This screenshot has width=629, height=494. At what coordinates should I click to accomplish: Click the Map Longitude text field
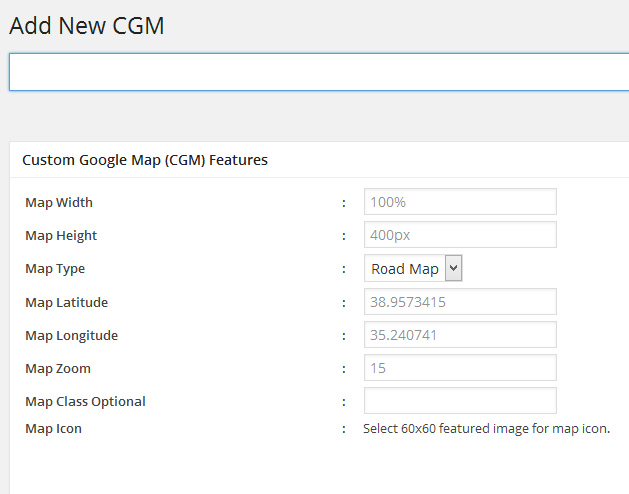[460, 335]
